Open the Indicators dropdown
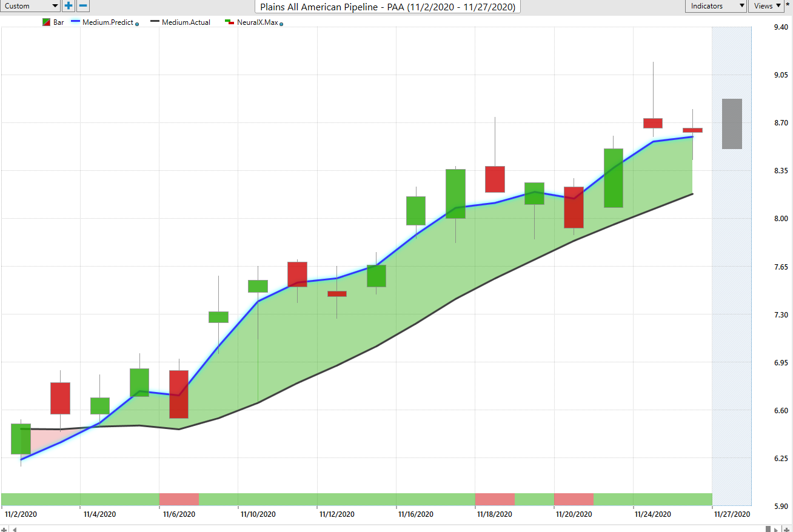The image size is (793, 532). tap(716, 6)
